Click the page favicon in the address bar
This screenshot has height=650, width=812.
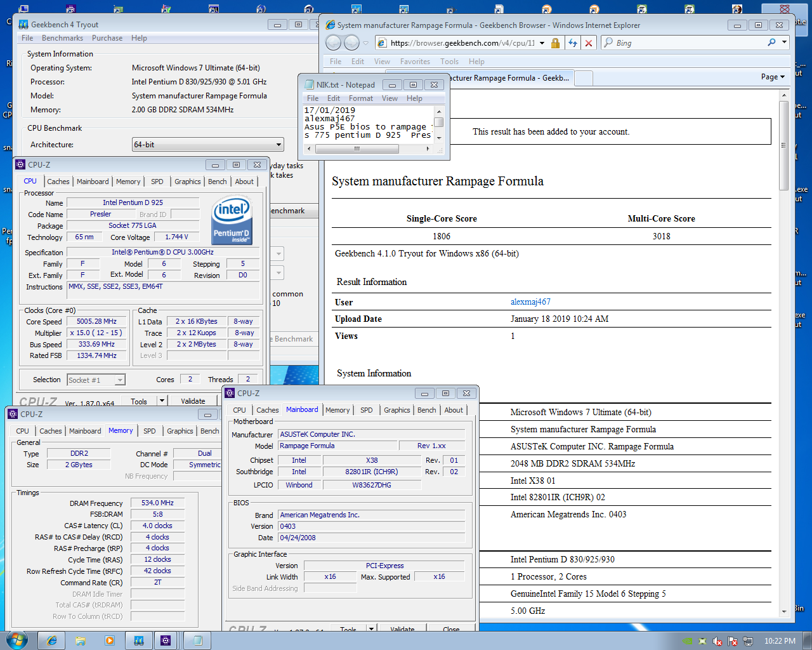pos(382,43)
